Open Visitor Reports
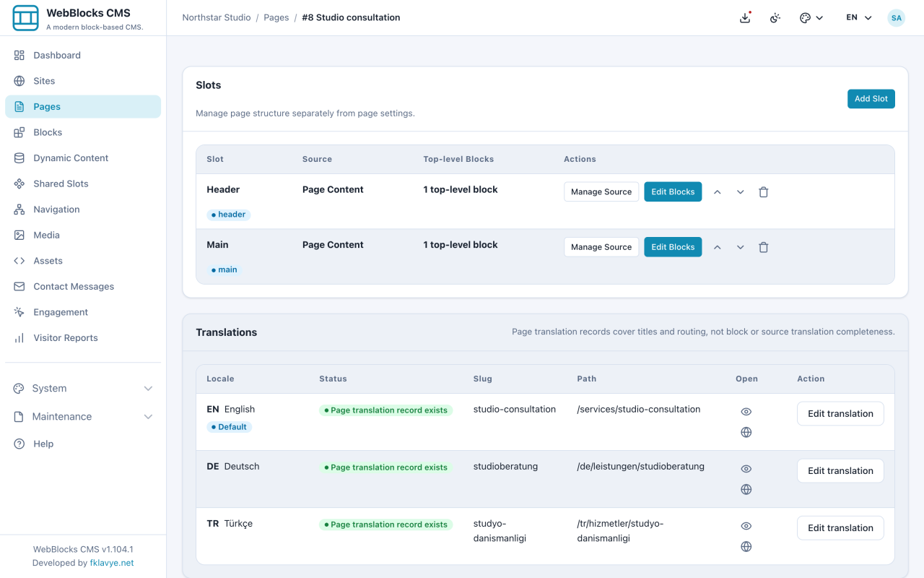 pos(83,338)
